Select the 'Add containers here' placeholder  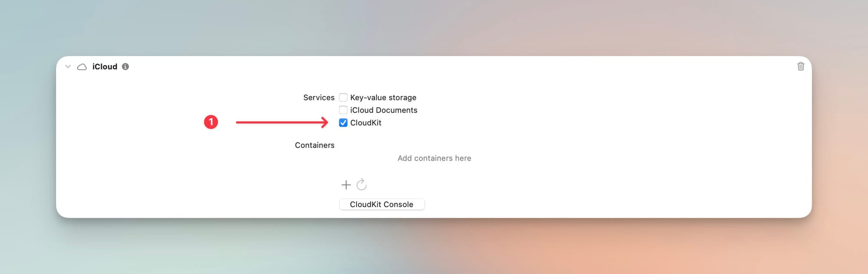tap(434, 158)
